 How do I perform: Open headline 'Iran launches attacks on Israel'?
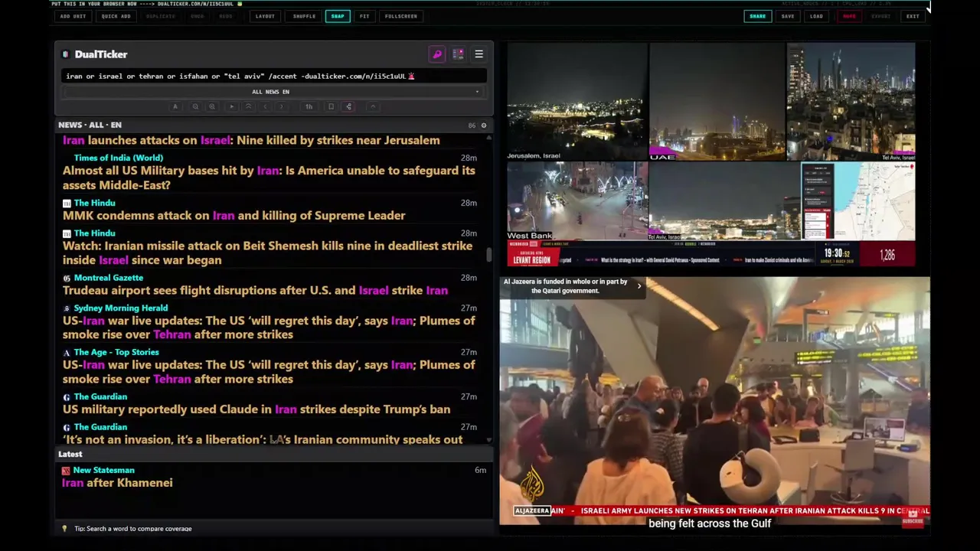pos(251,141)
